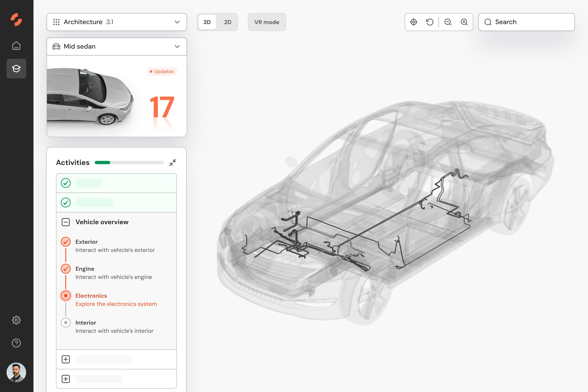The width and height of the screenshot is (588, 392).
Task: Click 'Interact with vehicle's exterior' text
Action: (115, 250)
